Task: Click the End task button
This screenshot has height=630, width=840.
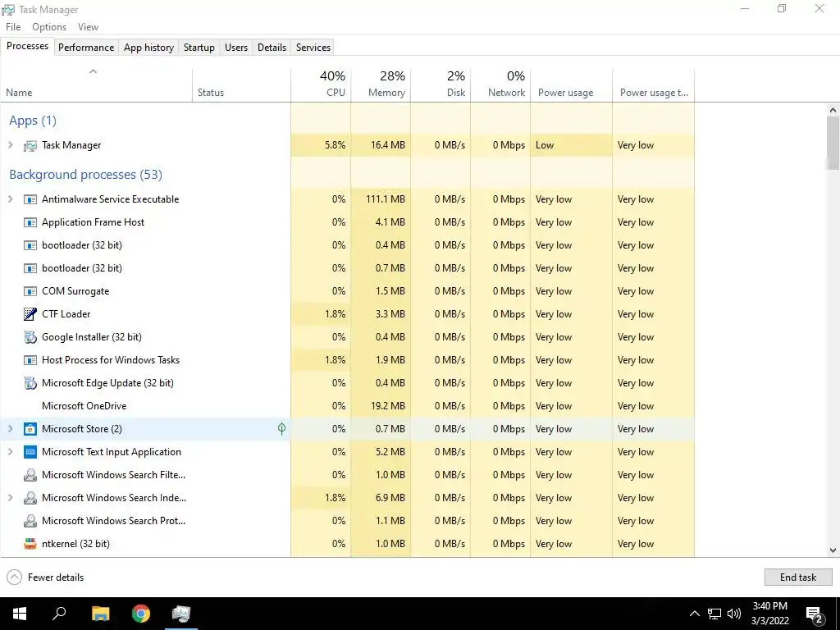Action: pyautogui.click(x=797, y=577)
